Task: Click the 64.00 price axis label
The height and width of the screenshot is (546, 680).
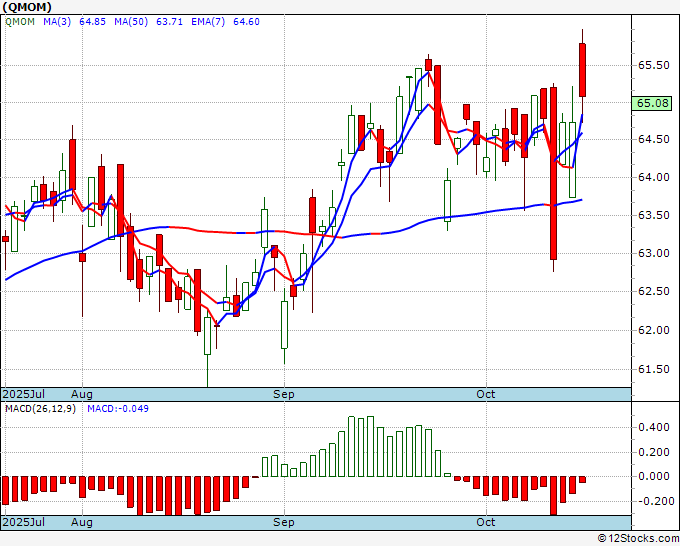Action: tap(654, 177)
